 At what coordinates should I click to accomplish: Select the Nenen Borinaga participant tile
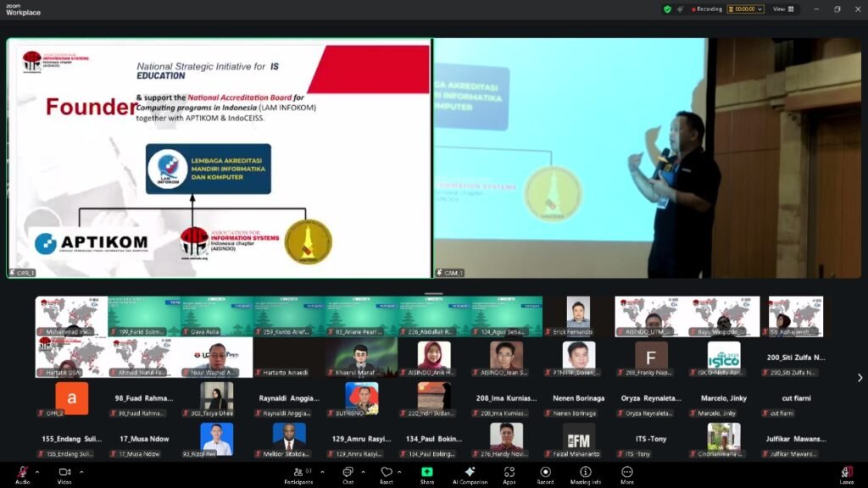coord(578,398)
